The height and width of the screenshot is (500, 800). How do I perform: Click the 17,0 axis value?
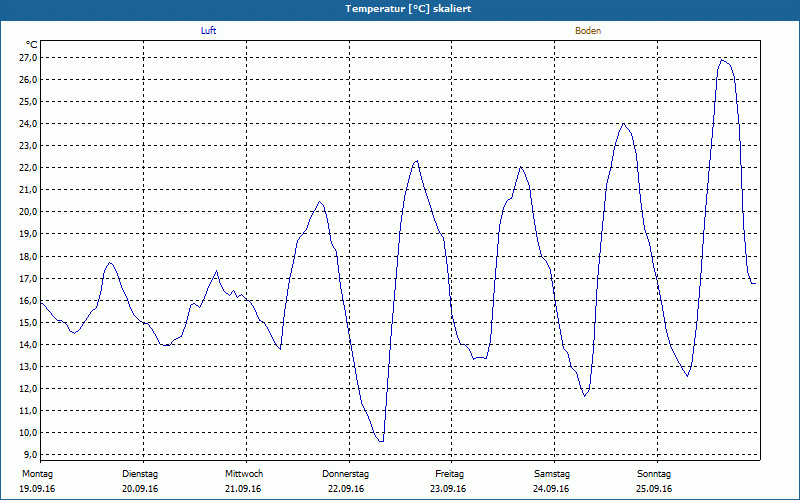click(x=28, y=279)
